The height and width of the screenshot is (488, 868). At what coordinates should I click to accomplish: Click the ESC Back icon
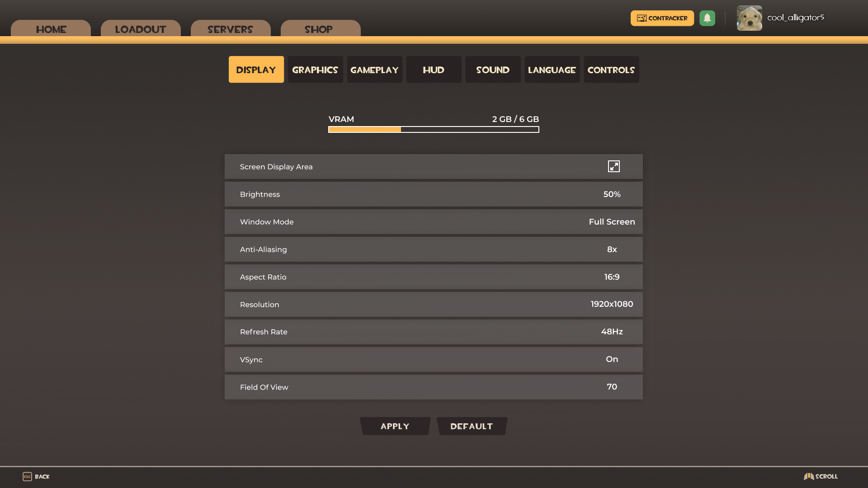(x=27, y=476)
